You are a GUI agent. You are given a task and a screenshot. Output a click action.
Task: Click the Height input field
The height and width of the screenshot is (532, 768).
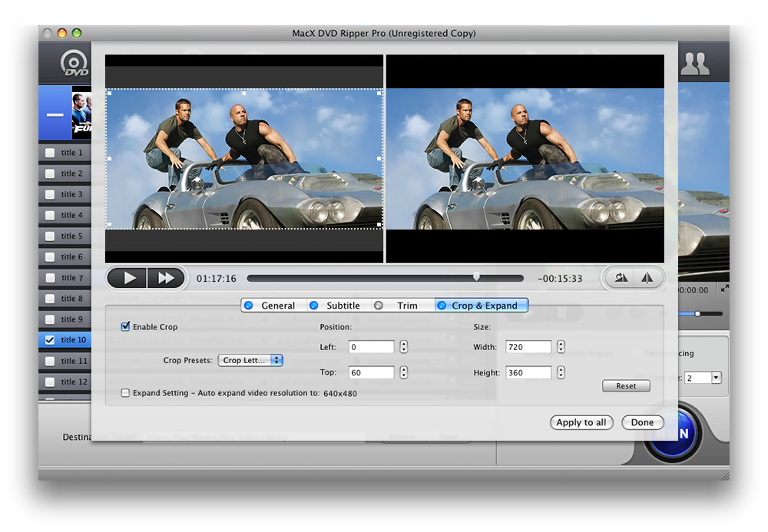pos(528,372)
